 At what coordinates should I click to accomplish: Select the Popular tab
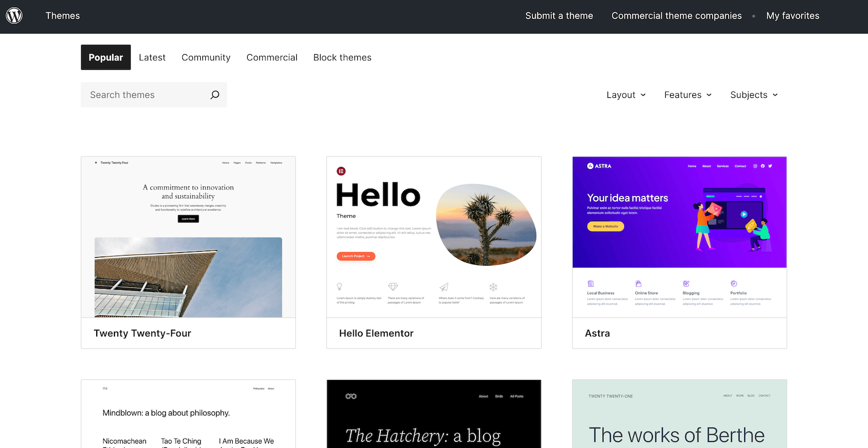(106, 58)
